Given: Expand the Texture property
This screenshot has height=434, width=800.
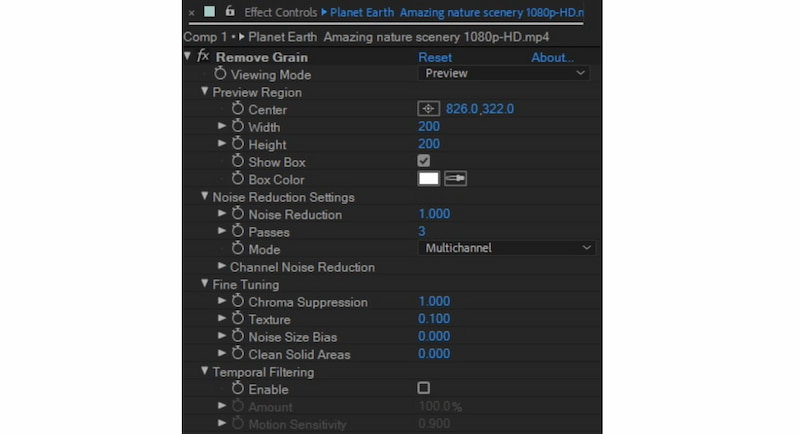Looking at the screenshot, I should pyautogui.click(x=222, y=318).
